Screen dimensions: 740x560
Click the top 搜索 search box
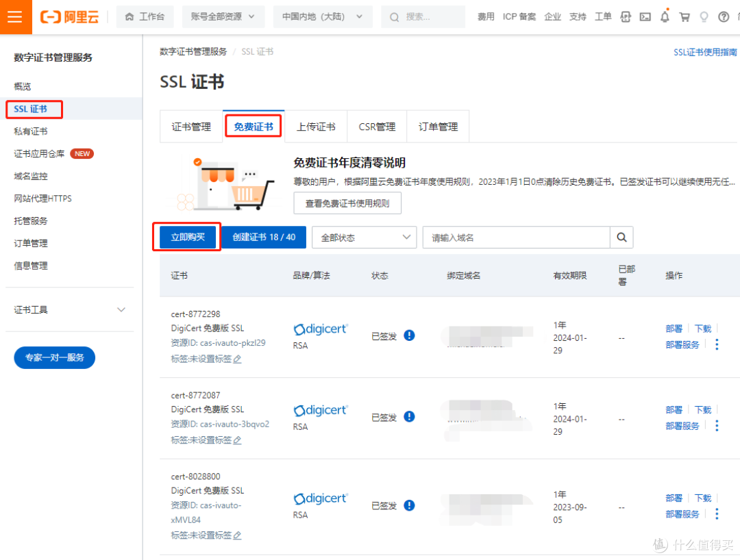[x=423, y=17]
